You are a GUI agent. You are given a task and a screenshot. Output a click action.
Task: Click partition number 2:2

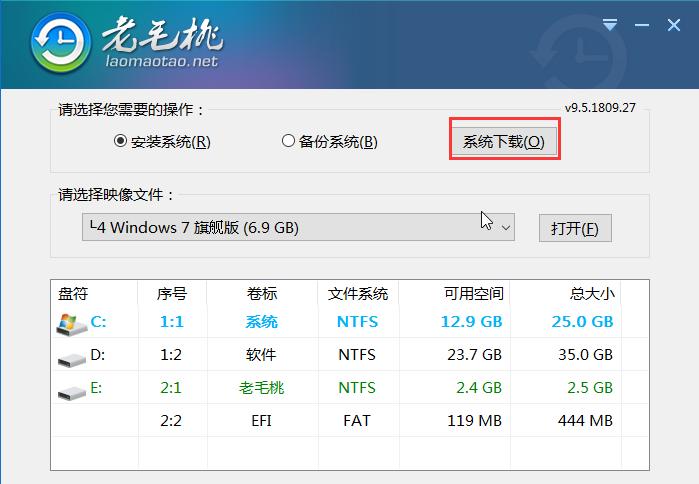(x=171, y=420)
